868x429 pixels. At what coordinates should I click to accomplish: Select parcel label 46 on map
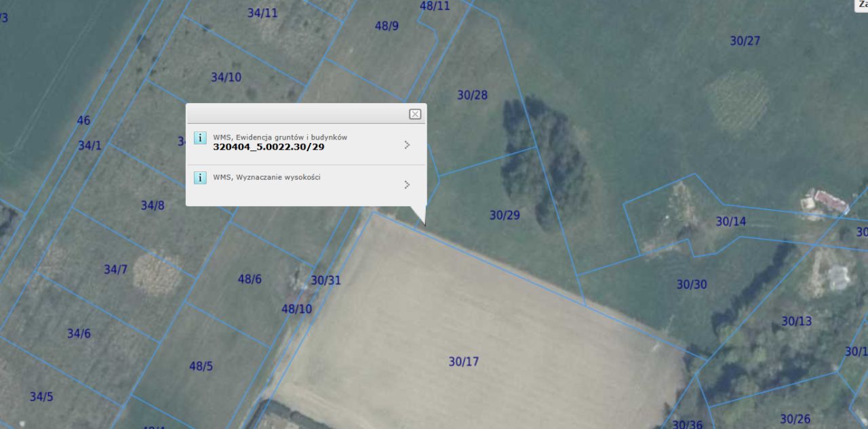pyautogui.click(x=83, y=121)
